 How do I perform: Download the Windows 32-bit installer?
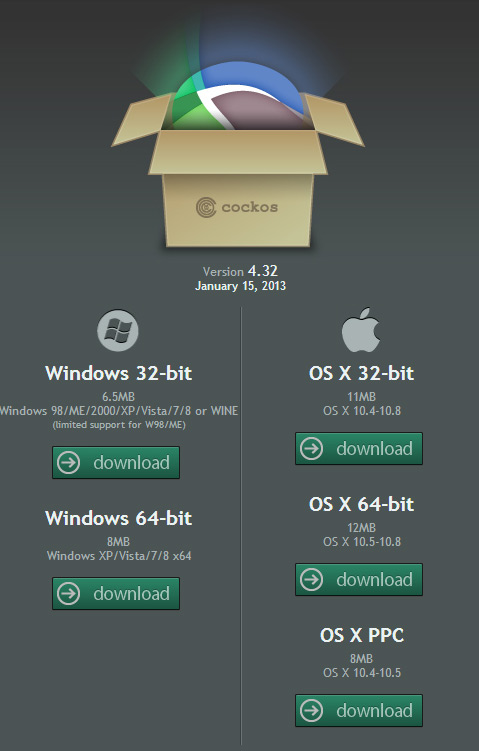116,463
